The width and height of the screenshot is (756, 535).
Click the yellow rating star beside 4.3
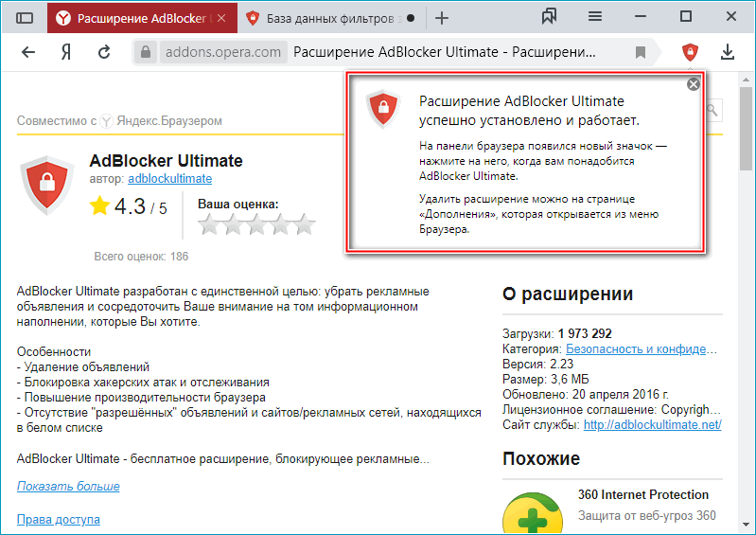[99, 205]
